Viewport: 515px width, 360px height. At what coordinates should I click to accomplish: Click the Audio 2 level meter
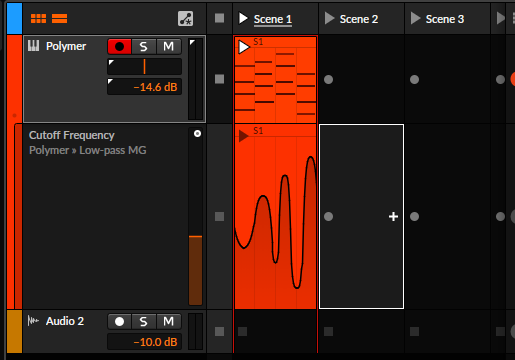coord(196,331)
